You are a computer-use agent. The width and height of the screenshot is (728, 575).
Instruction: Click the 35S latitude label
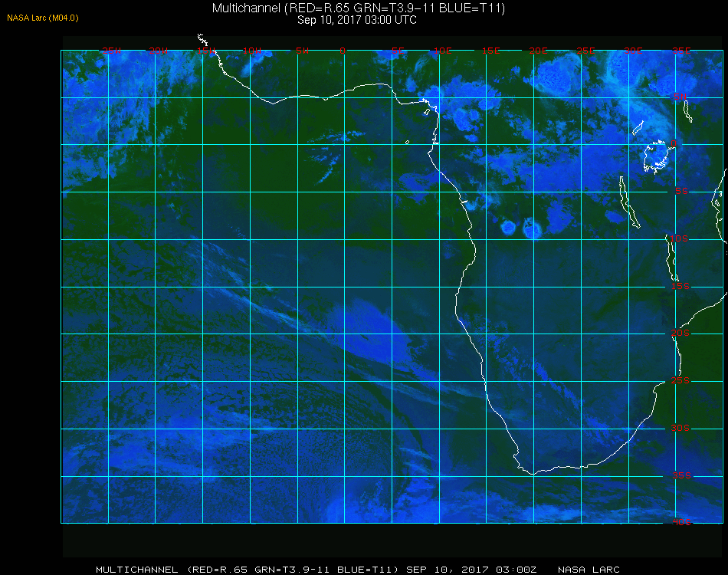pos(681,475)
